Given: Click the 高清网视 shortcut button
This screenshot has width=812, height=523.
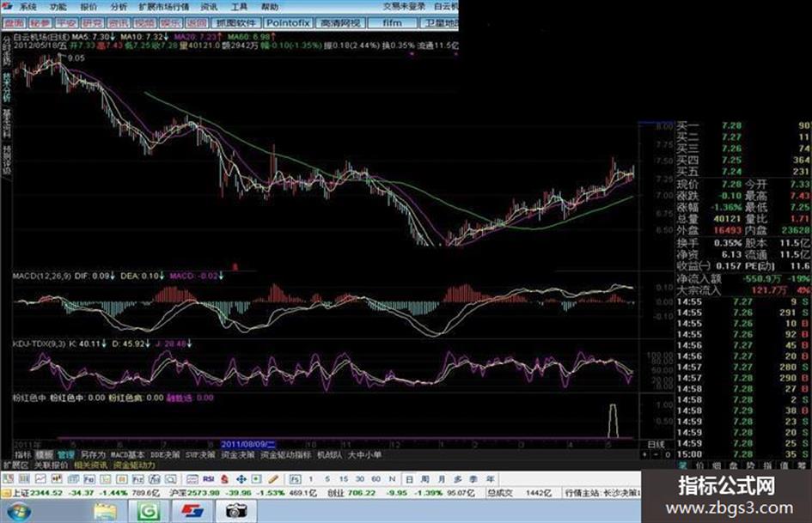Looking at the screenshot, I should 340,23.
